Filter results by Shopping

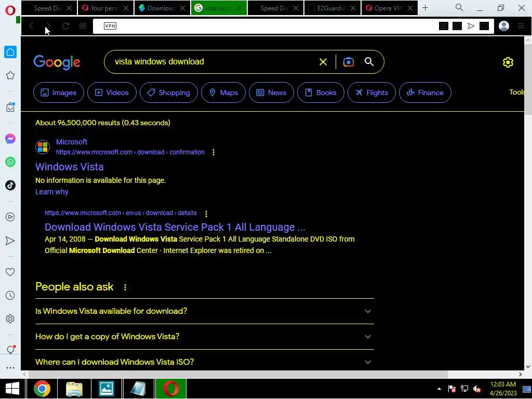coord(169,92)
